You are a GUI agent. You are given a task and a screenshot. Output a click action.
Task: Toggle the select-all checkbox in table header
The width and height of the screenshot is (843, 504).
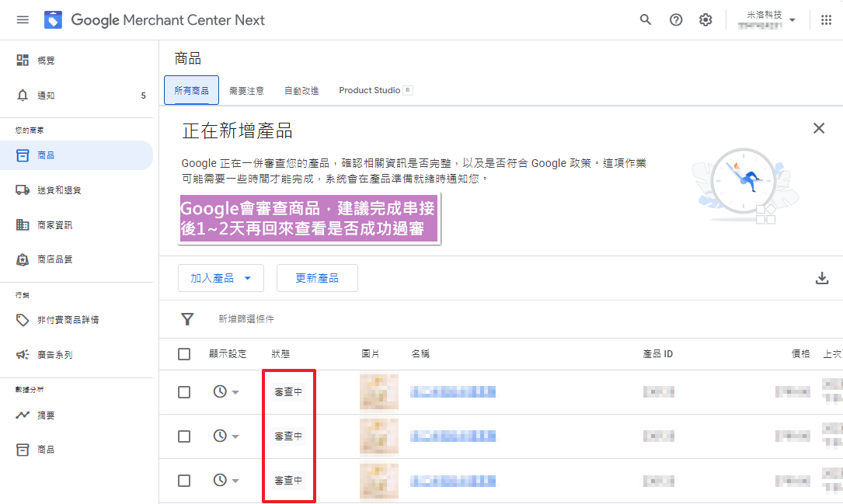(x=184, y=354)
